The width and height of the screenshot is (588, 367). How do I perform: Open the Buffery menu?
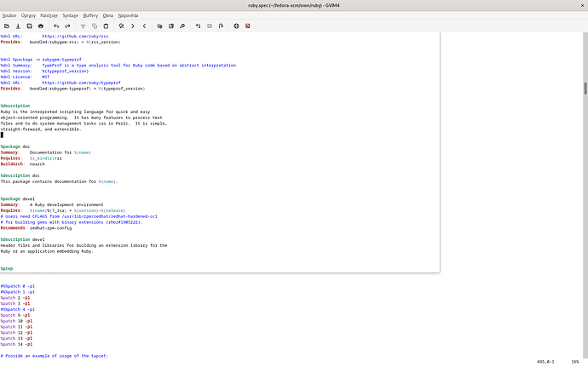90,15
